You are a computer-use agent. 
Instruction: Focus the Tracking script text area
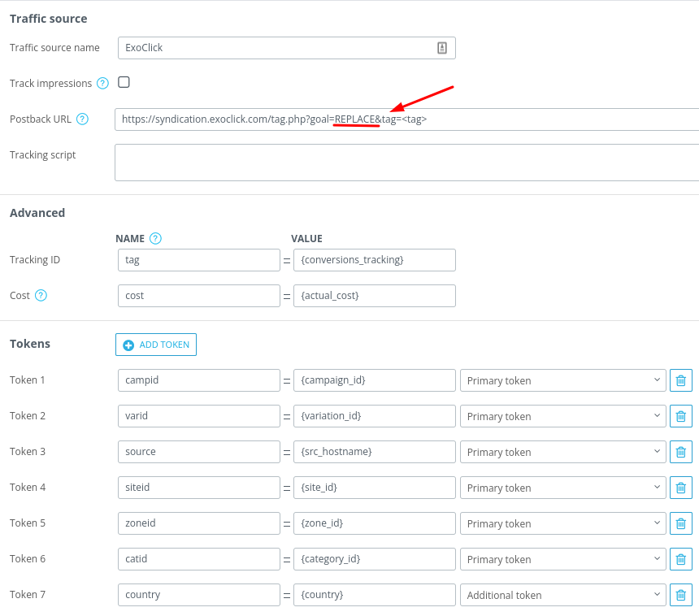coord(406,163)
